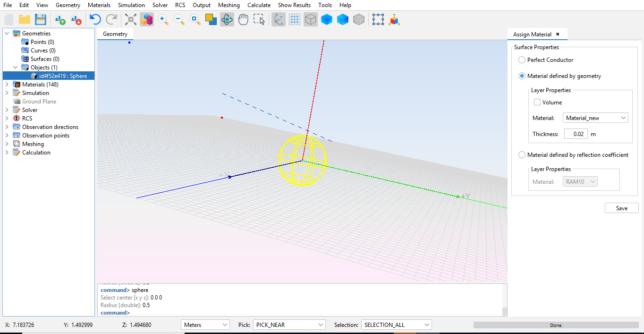This screenshot has width=644, height=334.
Task: Click the Fit view to extents icon
Action: coord(131,19)
